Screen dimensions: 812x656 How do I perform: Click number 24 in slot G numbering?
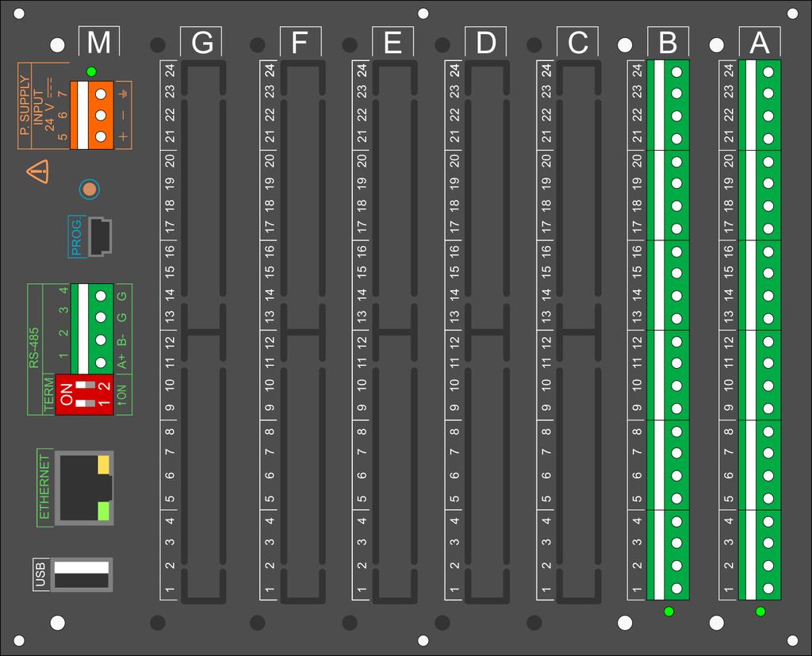click(x=170, y=71)
